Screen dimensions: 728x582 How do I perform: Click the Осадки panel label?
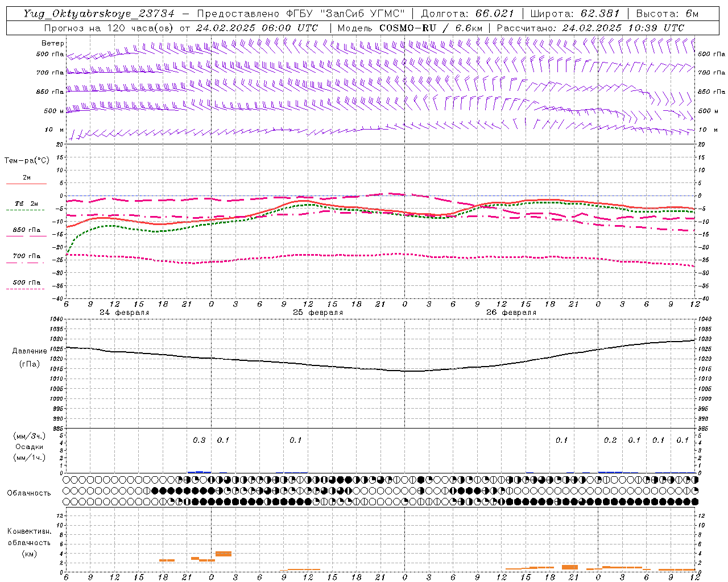coord(30,447)
